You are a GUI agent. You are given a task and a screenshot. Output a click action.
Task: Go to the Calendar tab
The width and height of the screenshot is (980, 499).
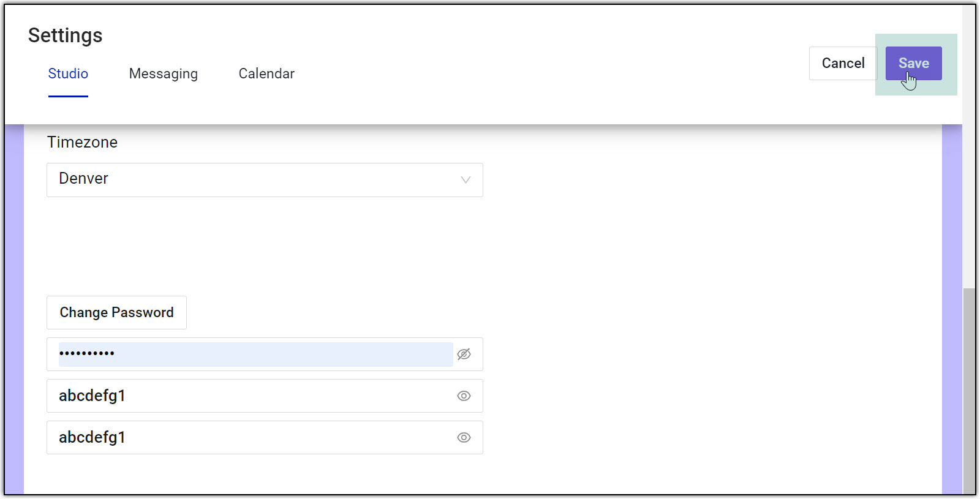click(x=266, y=74)
